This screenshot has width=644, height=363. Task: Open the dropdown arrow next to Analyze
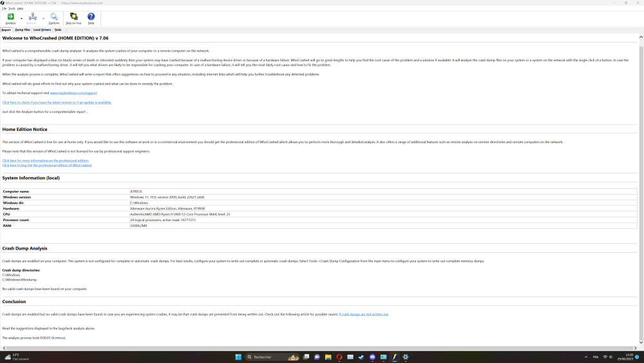21,19
